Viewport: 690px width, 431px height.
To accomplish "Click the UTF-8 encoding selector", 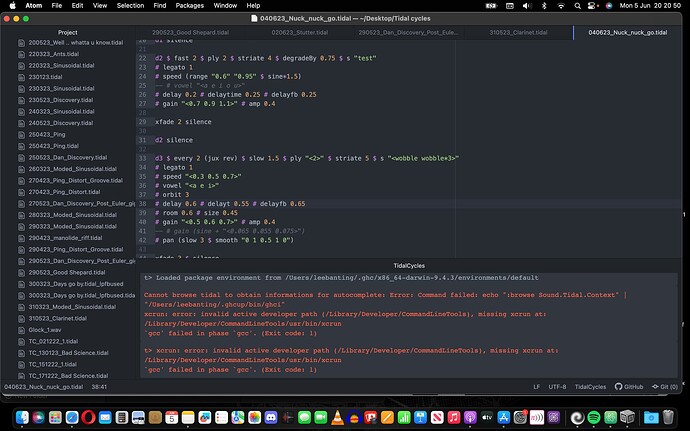I will coord(557,387).
